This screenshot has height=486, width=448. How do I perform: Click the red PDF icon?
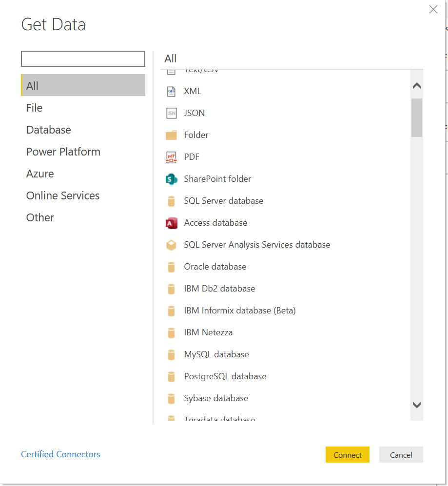pos(171,157)
